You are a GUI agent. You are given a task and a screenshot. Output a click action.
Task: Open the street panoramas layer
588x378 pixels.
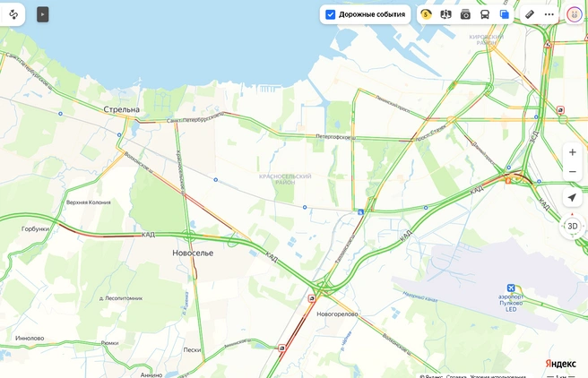tap(445, 14)
